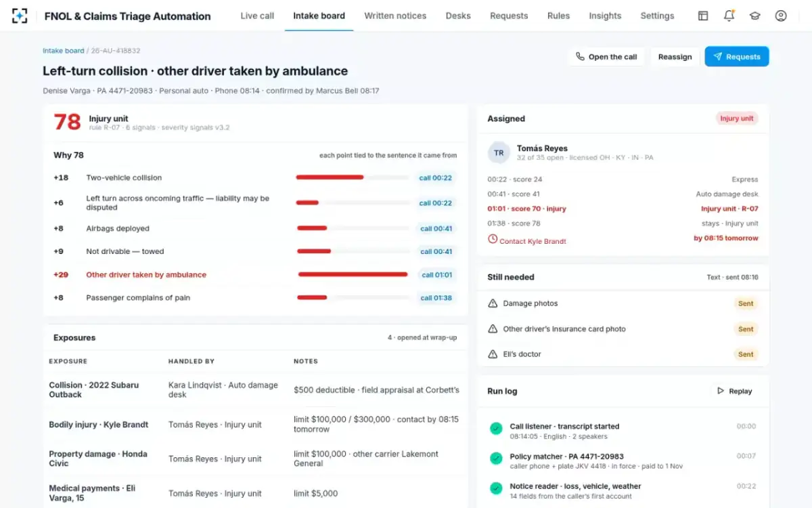Jump to call 00:22 for Two-vehicle collision
The image size is (812, 508).
[x=435, y=178]
